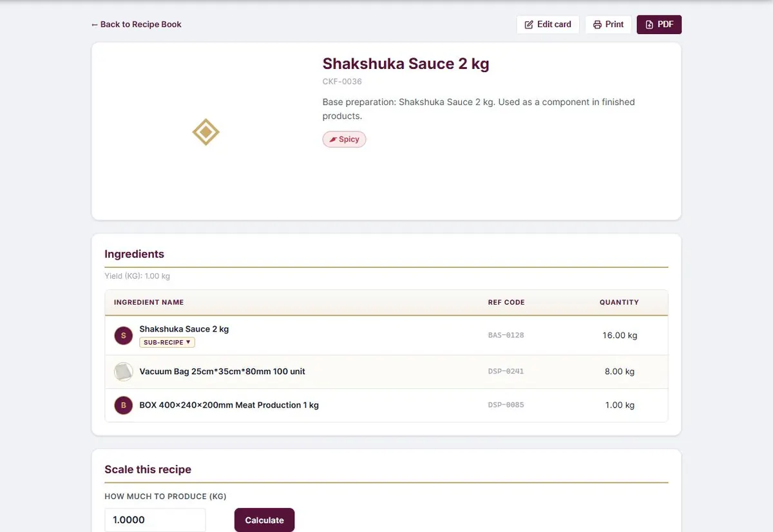773x532 pixels.
Task: Click the Calculate button
Action: 264,520
